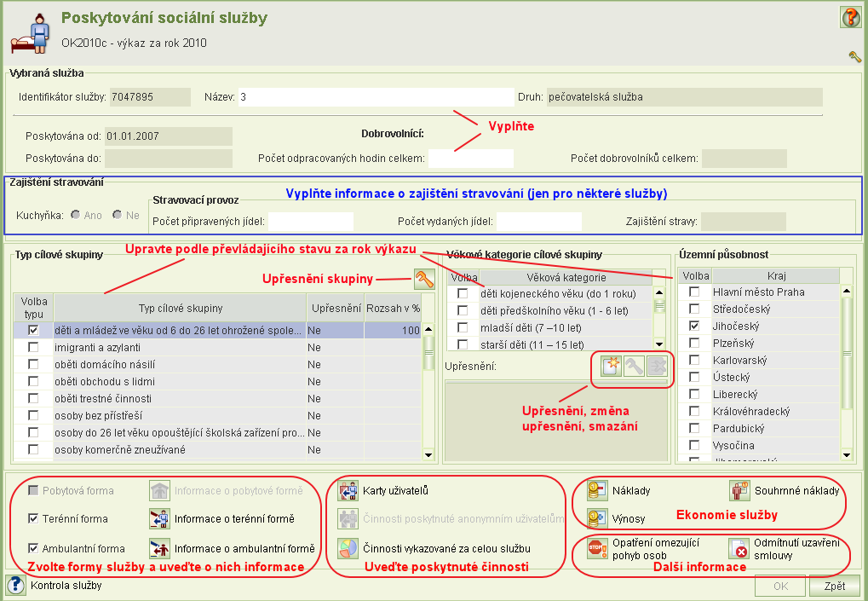This screenshot has height=601, width=868.
Task: Open Opatření omezující pohyb osob icon
Action: pyautogui.click(x=597, y=548)
